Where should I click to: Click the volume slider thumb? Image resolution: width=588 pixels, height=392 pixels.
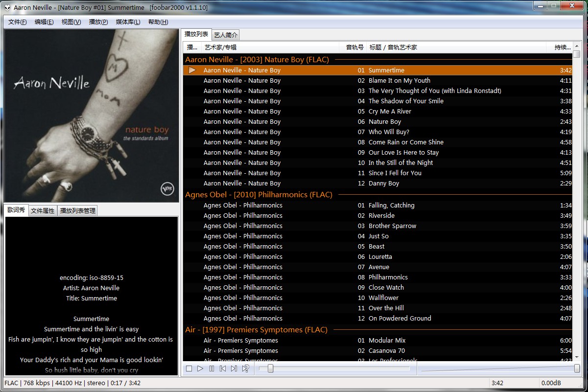pos(577,369)
